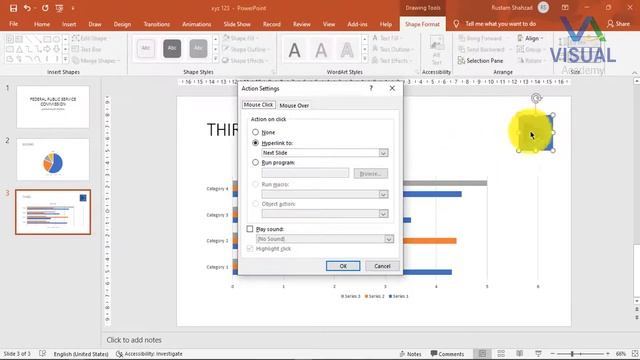Choose the first plain A WordArt style
Screen dimensions: 640x360
click(x=294, y=51)
